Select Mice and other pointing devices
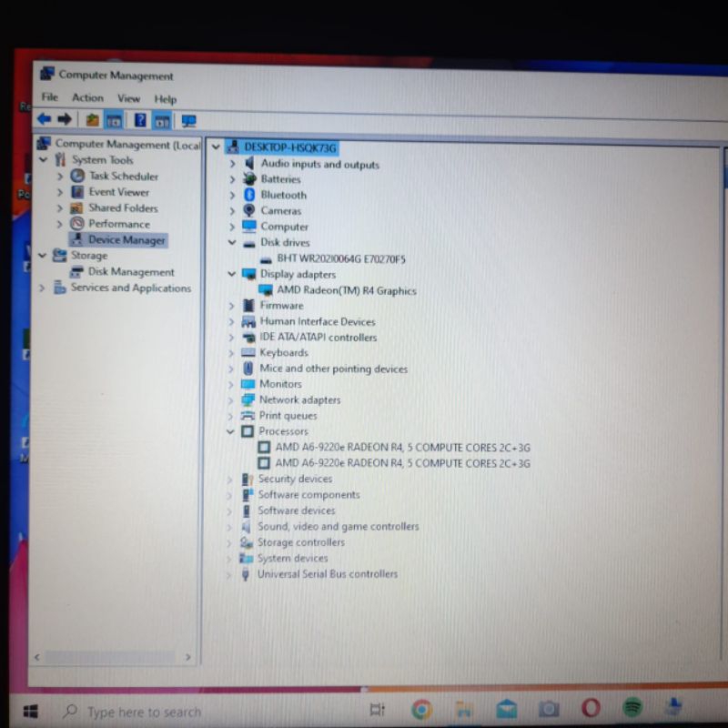The width and height of the screenshot is (728, 728). click(333, 369)
